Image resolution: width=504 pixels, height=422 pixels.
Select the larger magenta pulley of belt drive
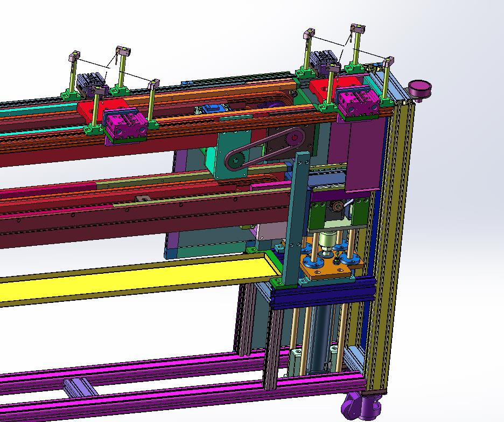click(x=293, y=139)
